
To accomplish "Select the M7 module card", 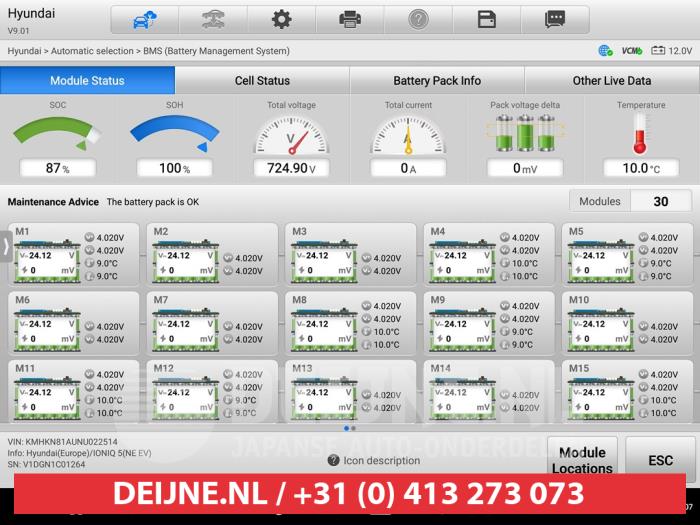I will pyautogui.click(x=212, y=323).
